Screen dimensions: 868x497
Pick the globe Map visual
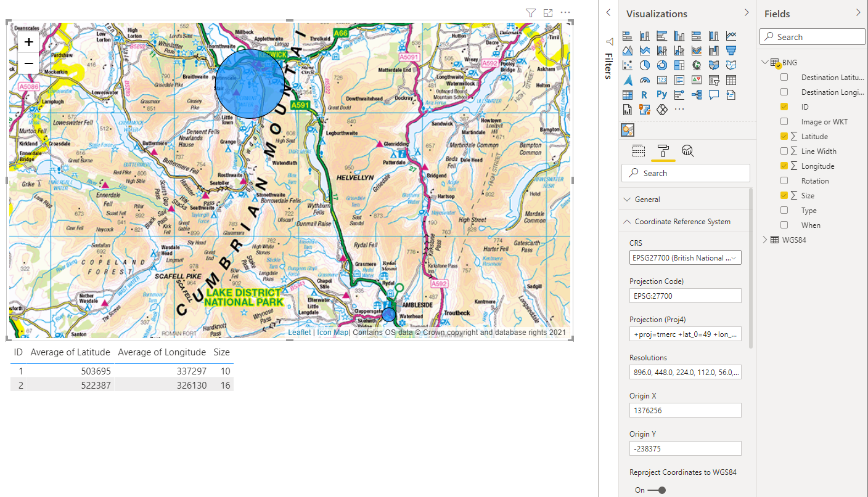click(x=697, y=65)
